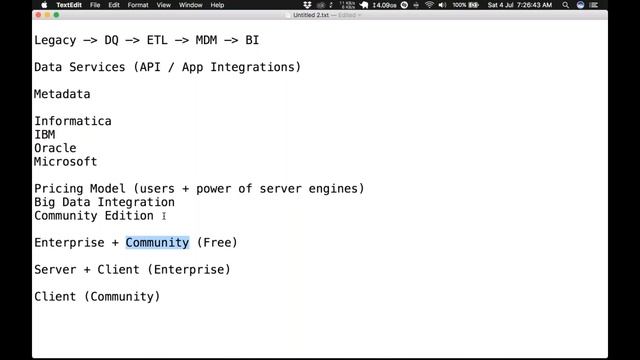Screen dimensions: 640x360
Task: Click the Evernote elephant menu bar icon
Action: [x=364, y=5]
